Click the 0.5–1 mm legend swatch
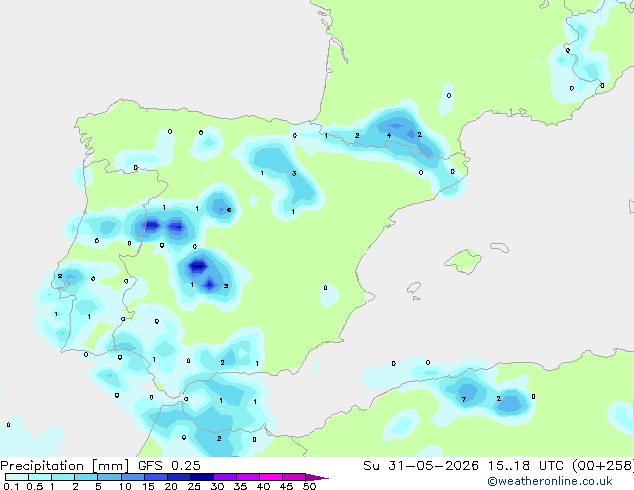The image size is (634, 490). [x=40, y=477]
